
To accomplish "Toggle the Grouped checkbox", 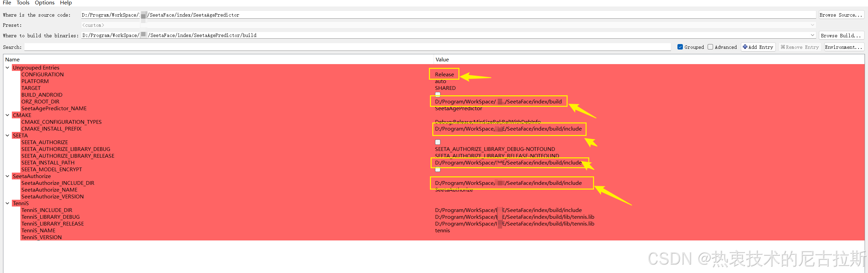I will click(680, 47).
